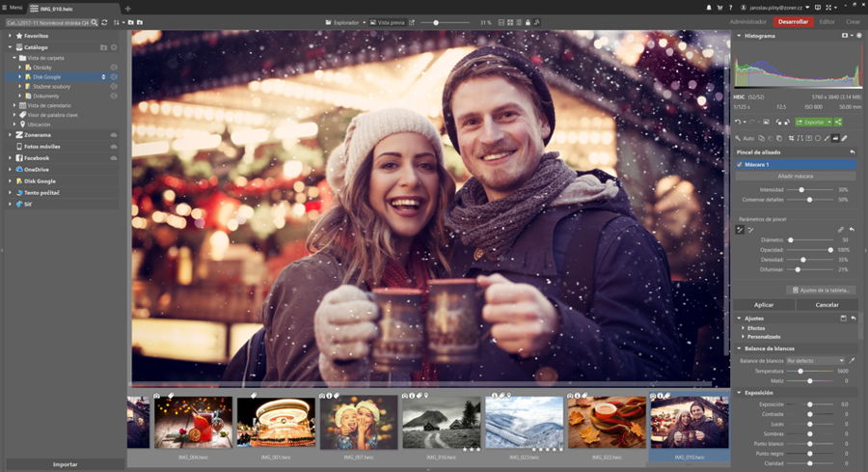Open the Menú hamburger menu
The height and width of the screenshot is (472, 868).
tap(13, 8)
